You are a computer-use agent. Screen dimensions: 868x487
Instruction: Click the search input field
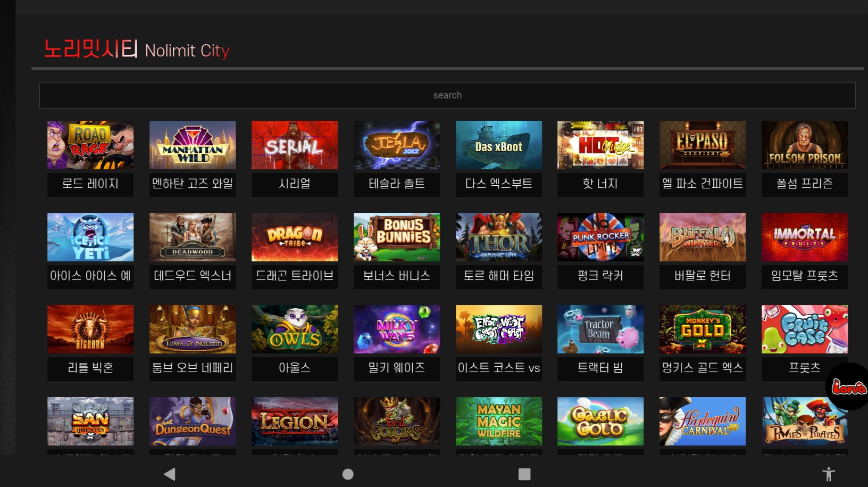click(447, 95)
